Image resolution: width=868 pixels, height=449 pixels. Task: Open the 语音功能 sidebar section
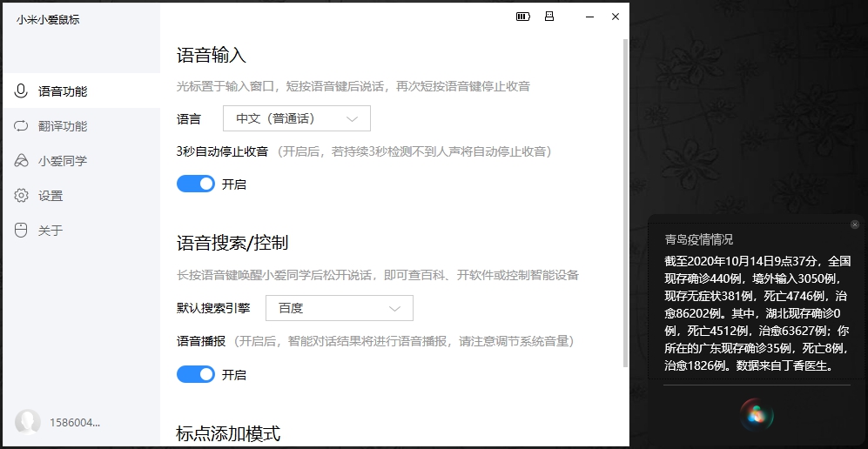tap(81, 90)
